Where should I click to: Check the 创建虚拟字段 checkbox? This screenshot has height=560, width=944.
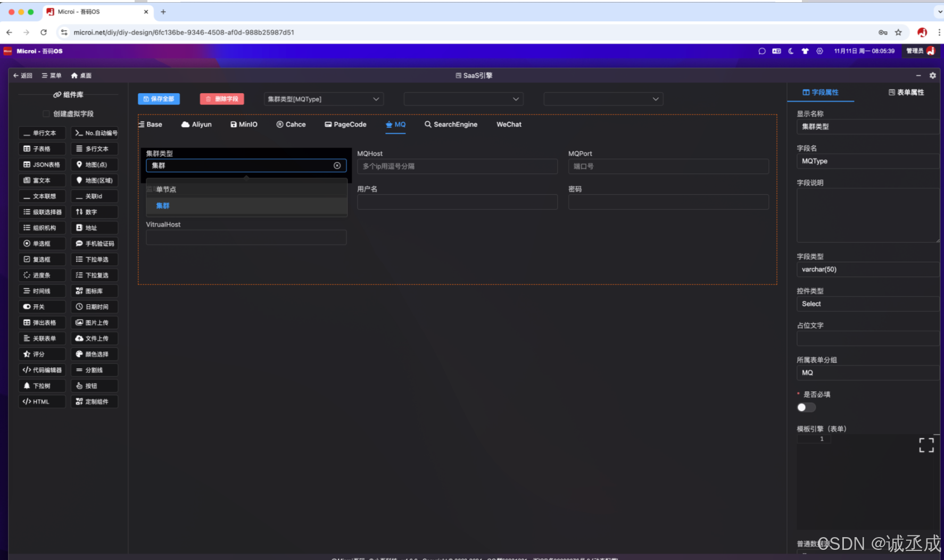pyautogui.click(x=46, y=114)
